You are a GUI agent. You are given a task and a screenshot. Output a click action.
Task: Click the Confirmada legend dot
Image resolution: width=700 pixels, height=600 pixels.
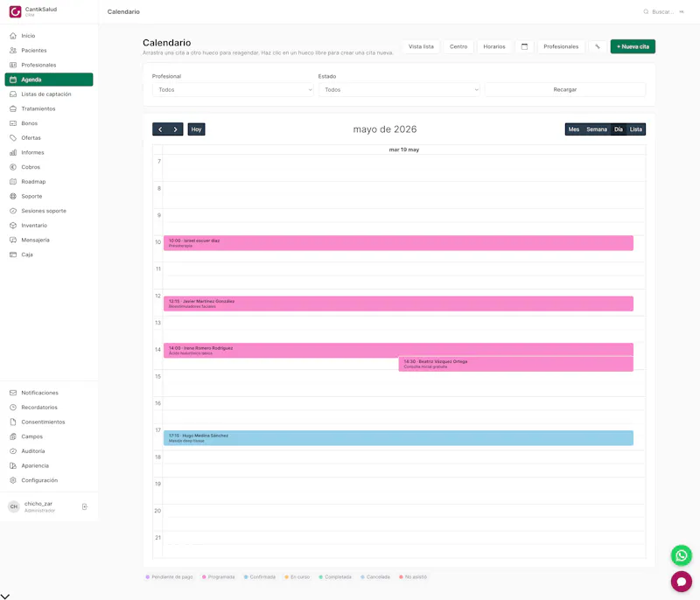(x=246, y=576)
